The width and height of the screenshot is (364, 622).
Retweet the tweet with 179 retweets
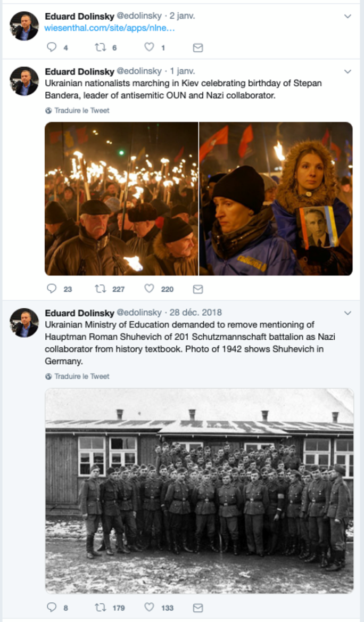pos(100,607)
